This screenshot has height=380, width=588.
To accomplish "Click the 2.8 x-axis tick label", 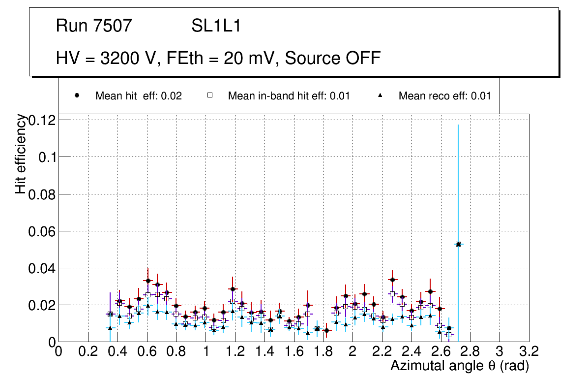I will (470, 351).
